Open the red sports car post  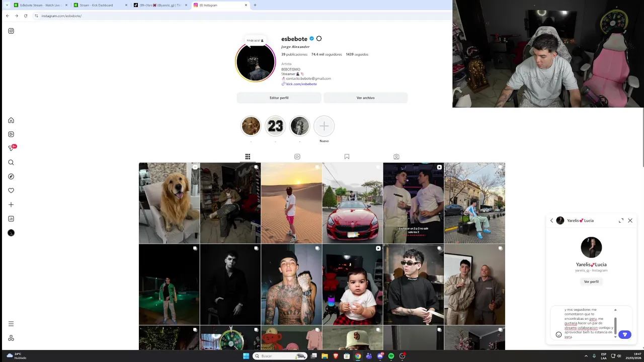point(352,203)
